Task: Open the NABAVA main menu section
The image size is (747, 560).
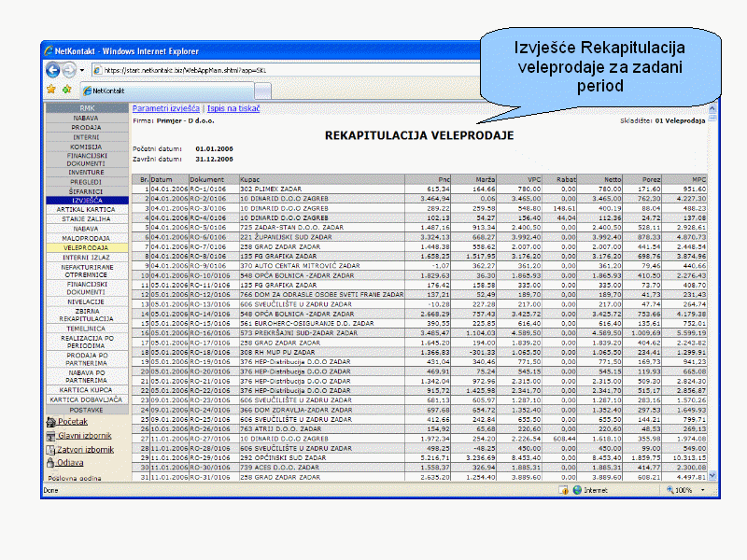Action: (x=86, y=119)
